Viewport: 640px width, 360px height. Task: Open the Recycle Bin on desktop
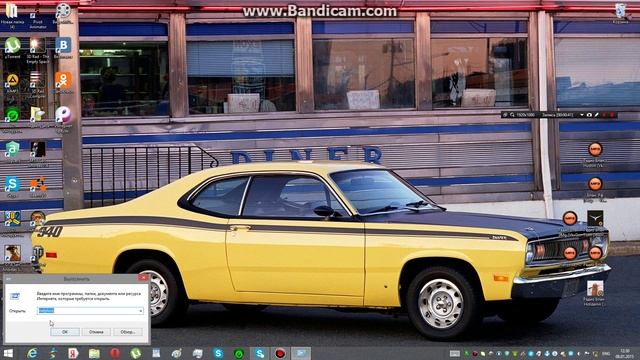621,11
